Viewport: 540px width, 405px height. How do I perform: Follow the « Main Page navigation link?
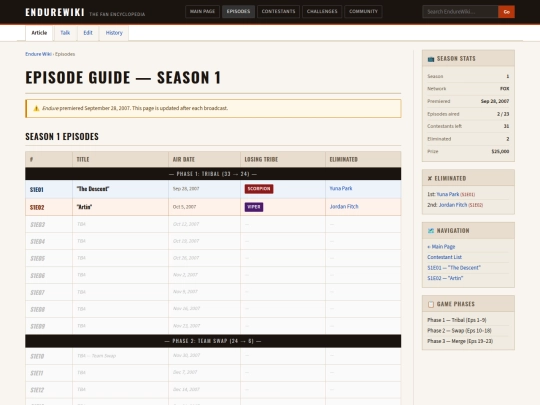pyautogui.click(x=441, y=247)
